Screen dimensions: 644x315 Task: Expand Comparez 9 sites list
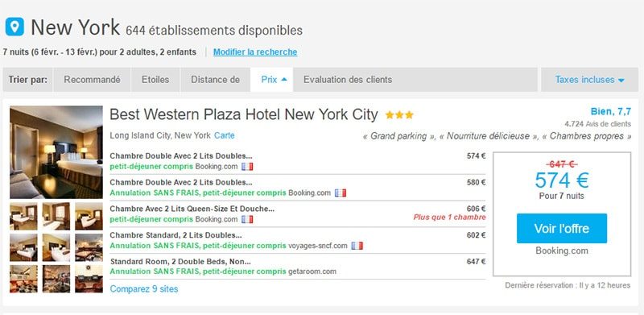coord(144,289)
